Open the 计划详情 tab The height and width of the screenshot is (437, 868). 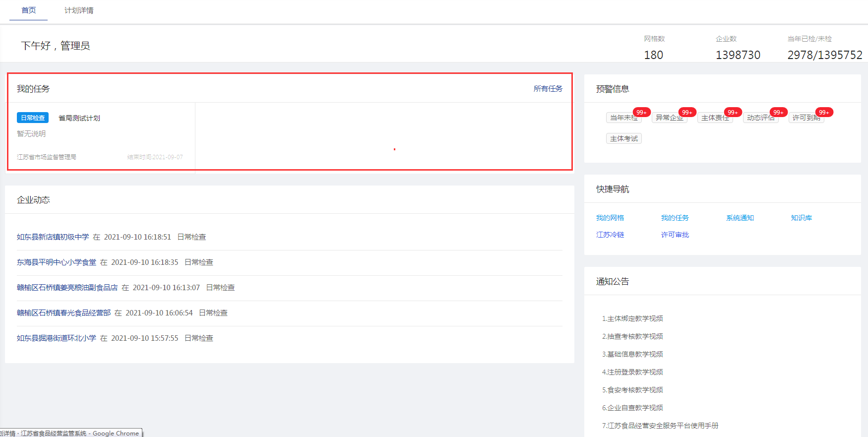tap(79, 10)
